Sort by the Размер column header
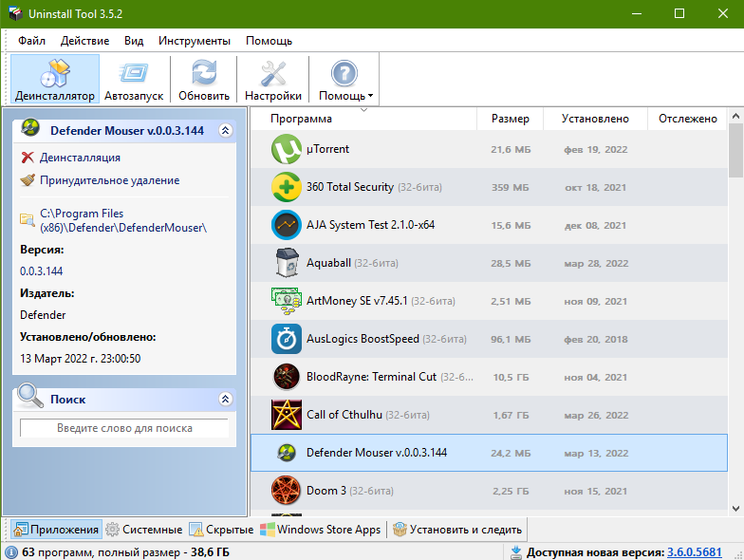 coord(511,119)
